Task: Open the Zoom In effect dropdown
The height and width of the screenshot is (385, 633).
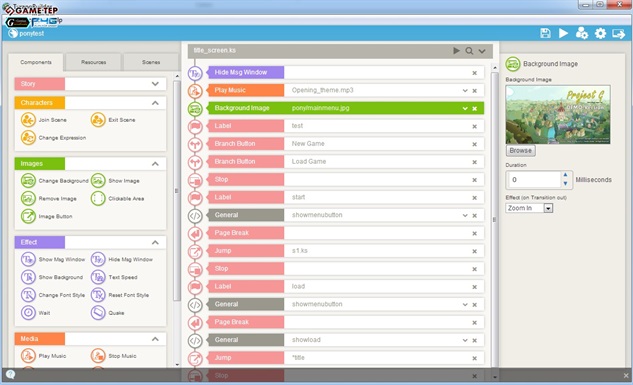Action: pyautogui.click(x=548, y=208)
